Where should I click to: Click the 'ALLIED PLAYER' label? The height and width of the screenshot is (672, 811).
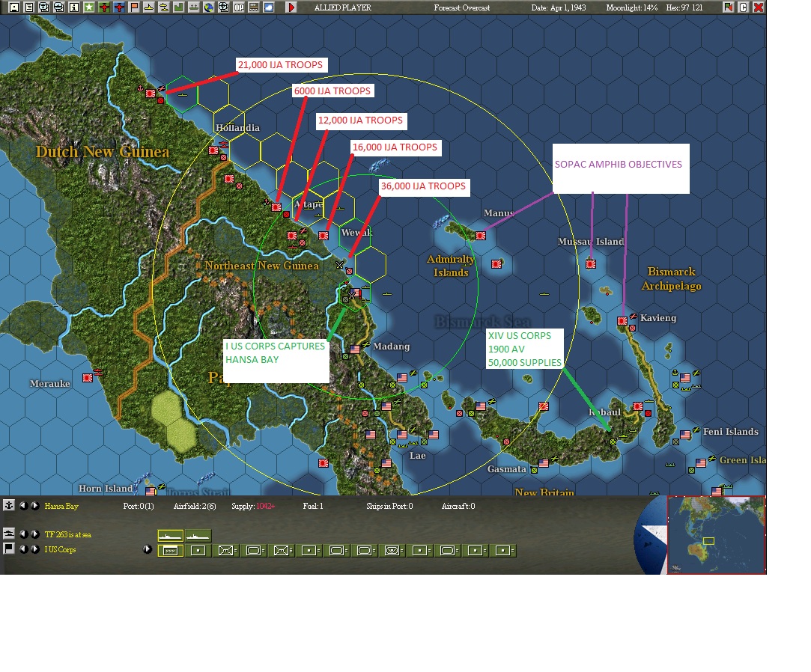click(x=343, y=7)
